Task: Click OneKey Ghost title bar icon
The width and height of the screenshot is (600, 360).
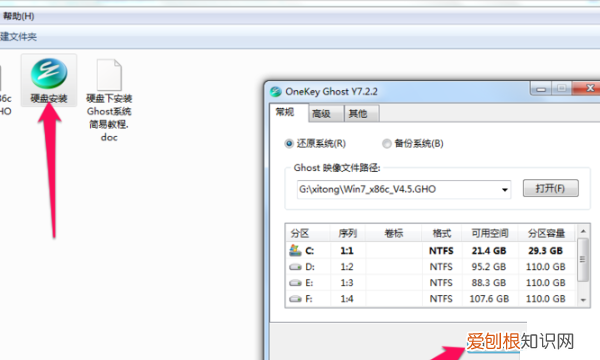Action: (x=276, y=92)
